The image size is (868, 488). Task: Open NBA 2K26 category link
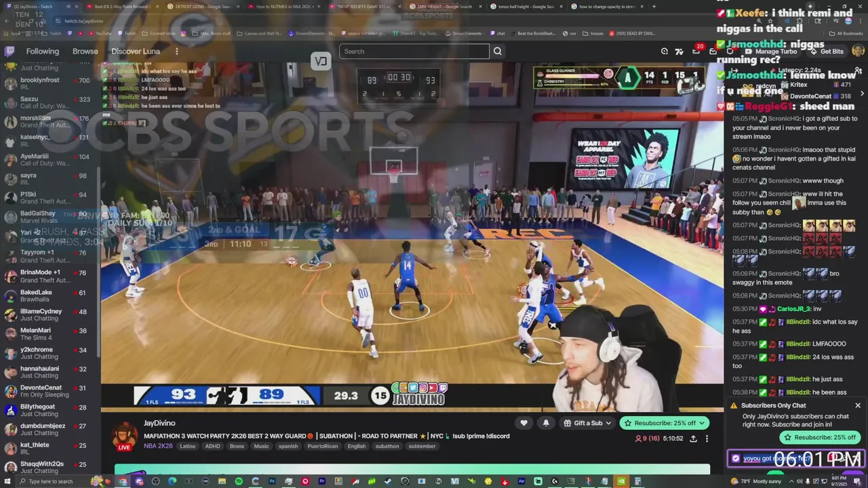(158, 446)
